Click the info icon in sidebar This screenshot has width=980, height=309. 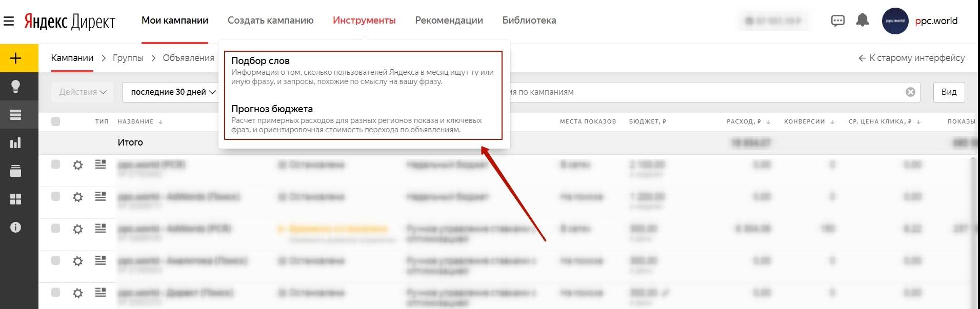pos(16,227)
